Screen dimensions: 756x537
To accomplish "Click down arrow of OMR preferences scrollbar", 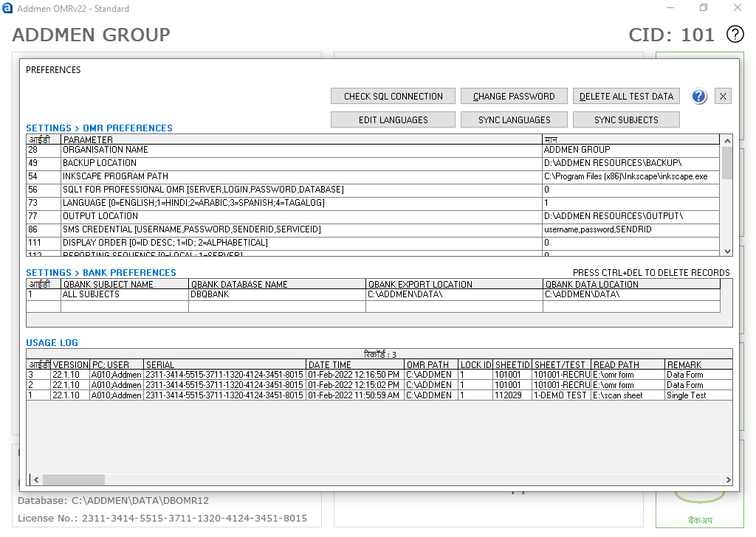I will [x=727, y=251].
